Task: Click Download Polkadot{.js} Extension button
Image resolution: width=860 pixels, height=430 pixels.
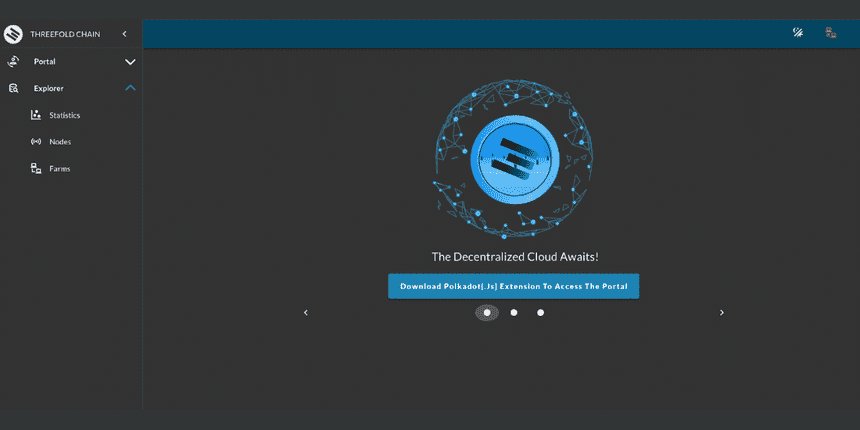Action: tap(513, 286)
